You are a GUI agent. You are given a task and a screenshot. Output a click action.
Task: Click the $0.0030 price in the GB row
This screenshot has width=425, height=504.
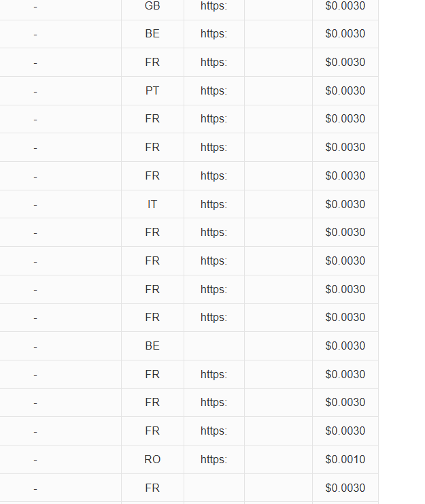tap(345, 5)
